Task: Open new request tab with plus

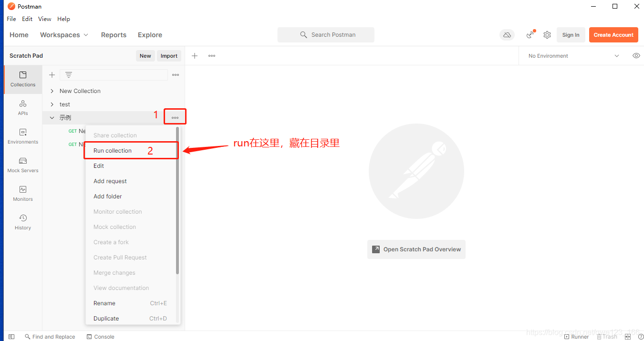Action: [x=195, y=56]
